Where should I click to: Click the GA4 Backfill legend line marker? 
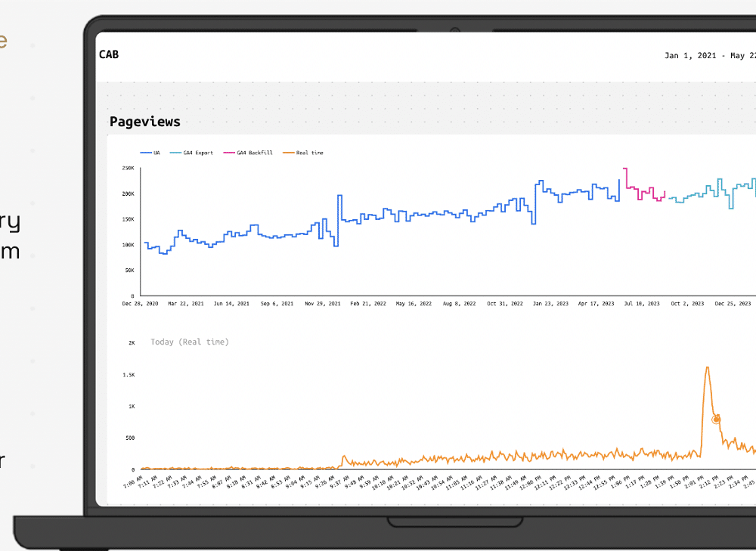point(231,152)
